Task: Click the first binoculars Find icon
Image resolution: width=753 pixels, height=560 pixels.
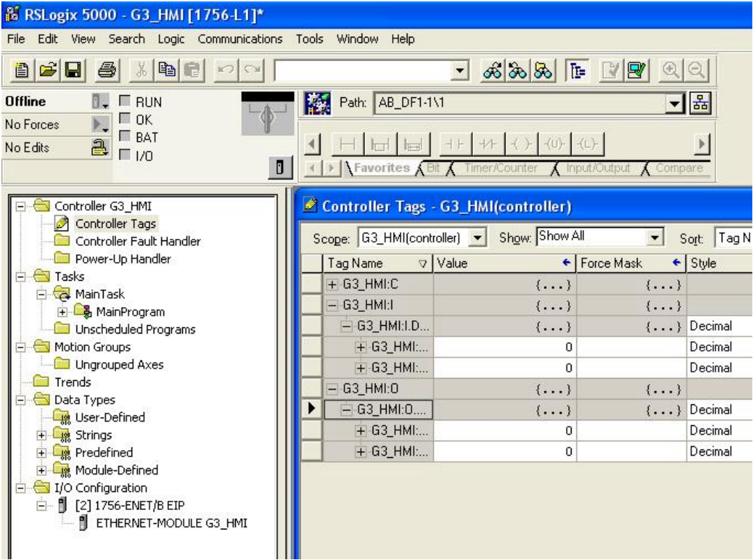Action: tap(493, 71)
